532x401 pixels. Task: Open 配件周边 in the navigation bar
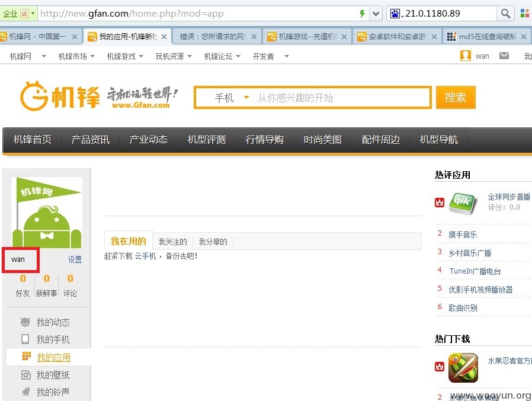pos(381,139)
